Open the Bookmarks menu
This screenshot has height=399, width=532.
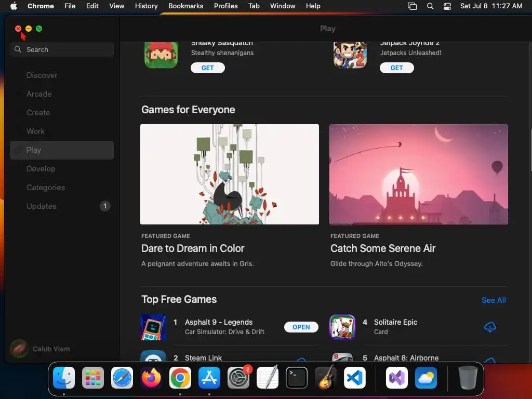point(185,6)
